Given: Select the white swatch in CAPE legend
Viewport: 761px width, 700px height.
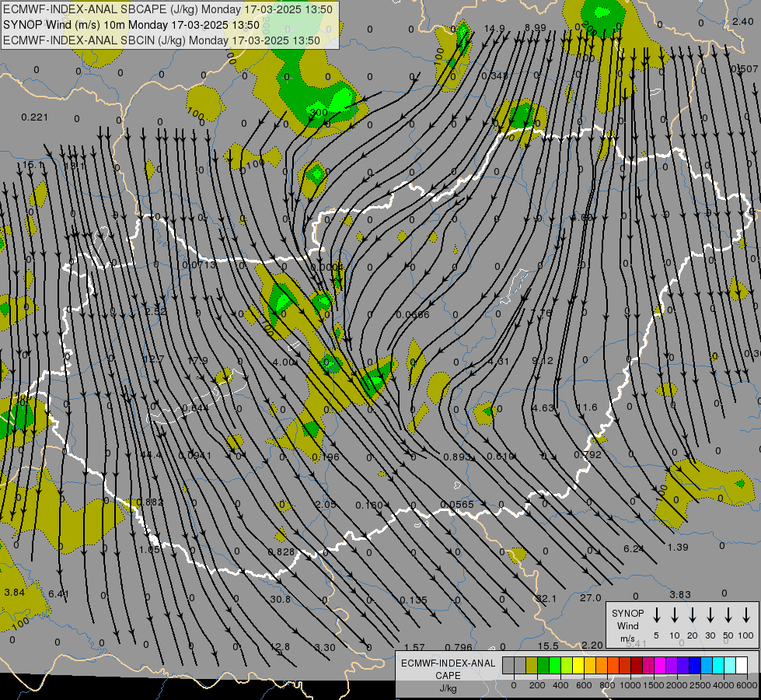Looking at the screenshot, I should click(742, 665).
